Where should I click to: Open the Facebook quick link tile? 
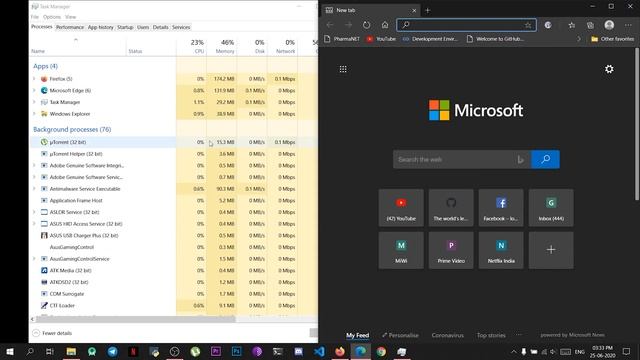[x=501, y=207]
